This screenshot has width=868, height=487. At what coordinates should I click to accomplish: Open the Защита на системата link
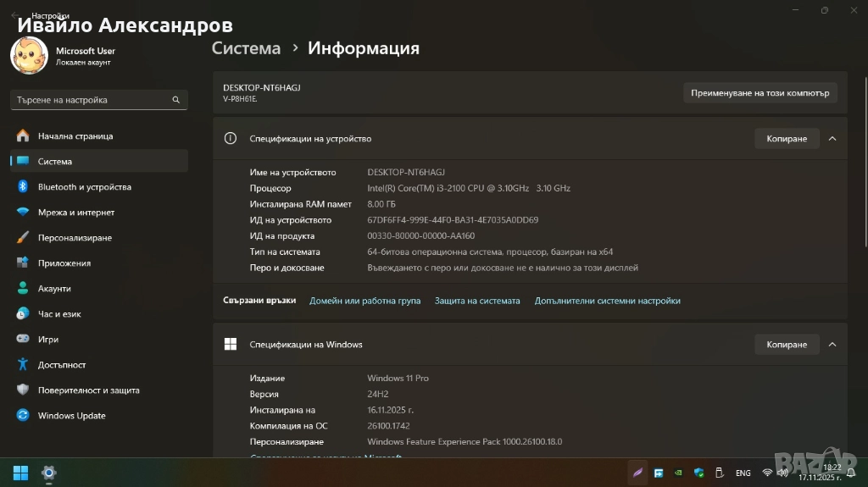point(477,301)
